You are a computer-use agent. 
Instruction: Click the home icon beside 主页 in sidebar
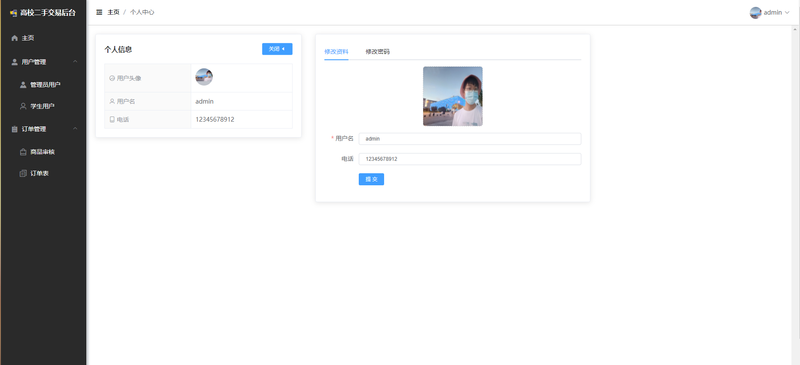tap(14, 38)
